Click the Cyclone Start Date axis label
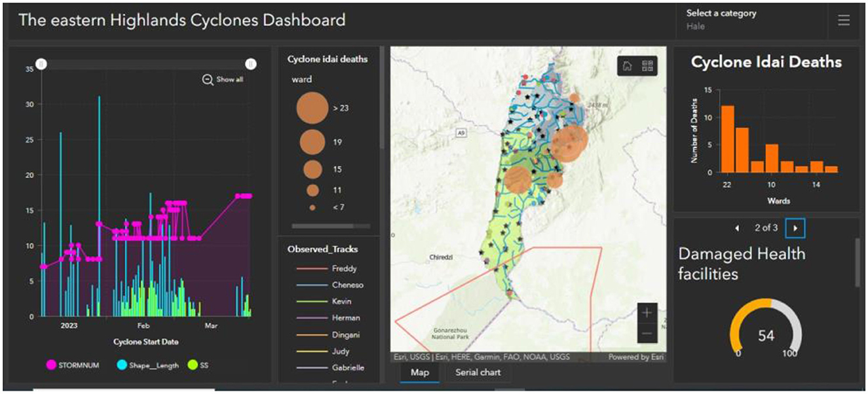 145,342
